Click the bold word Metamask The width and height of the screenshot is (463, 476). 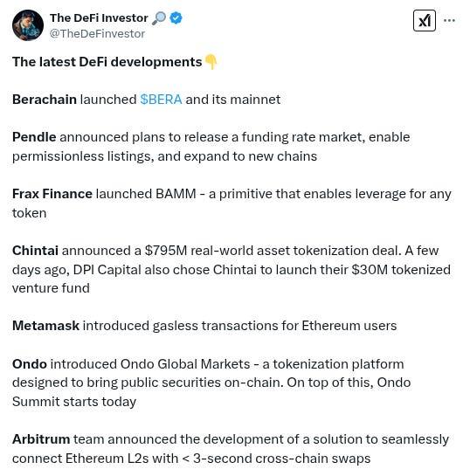point(45,326)
